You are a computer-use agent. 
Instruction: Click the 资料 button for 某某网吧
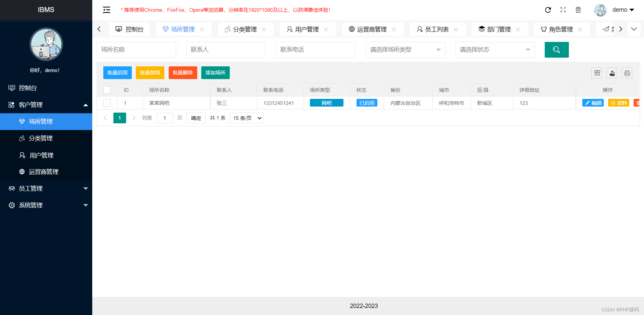(619, 103)
